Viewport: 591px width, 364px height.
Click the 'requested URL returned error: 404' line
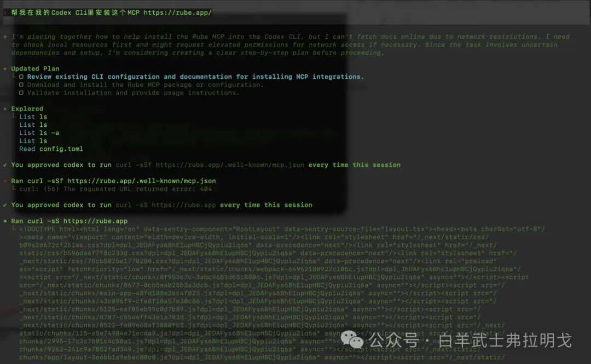(115, 189)
